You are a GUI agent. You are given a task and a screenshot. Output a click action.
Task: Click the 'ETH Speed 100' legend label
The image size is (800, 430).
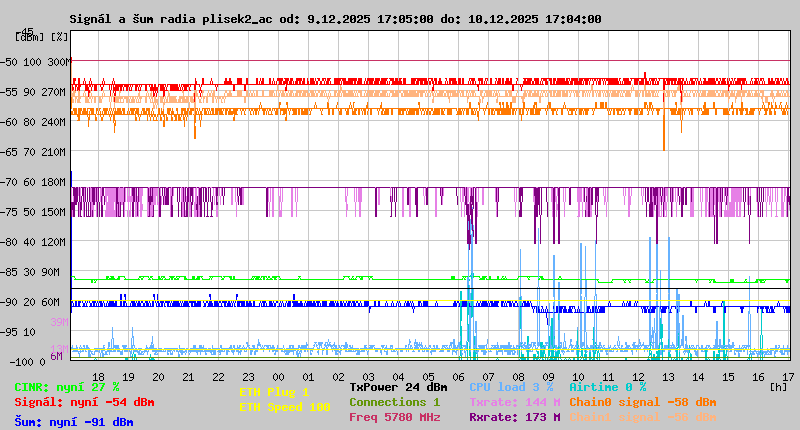tap(285, 407)
